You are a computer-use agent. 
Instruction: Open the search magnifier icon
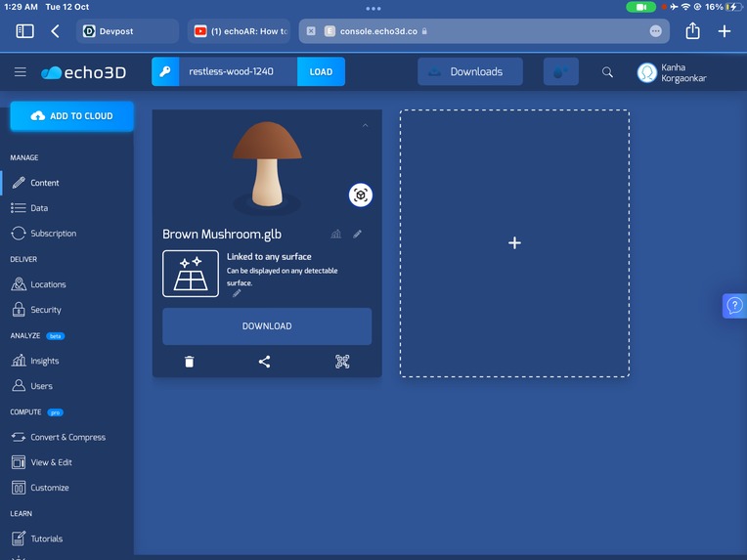tap(607, 72)
